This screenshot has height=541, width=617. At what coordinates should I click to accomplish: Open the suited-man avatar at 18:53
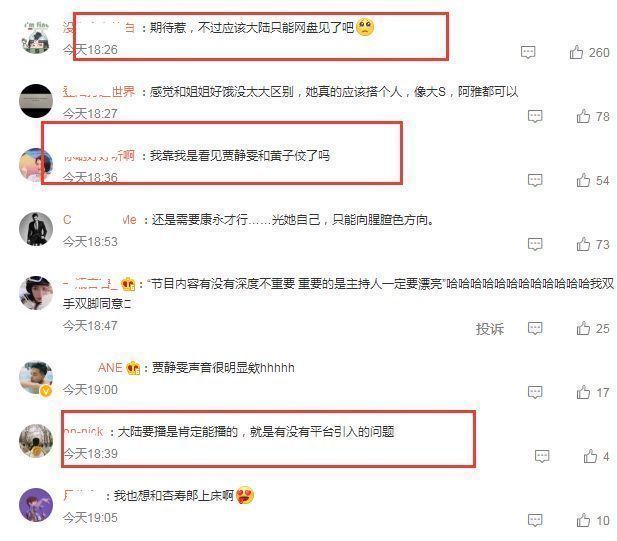tap(36, 229)
